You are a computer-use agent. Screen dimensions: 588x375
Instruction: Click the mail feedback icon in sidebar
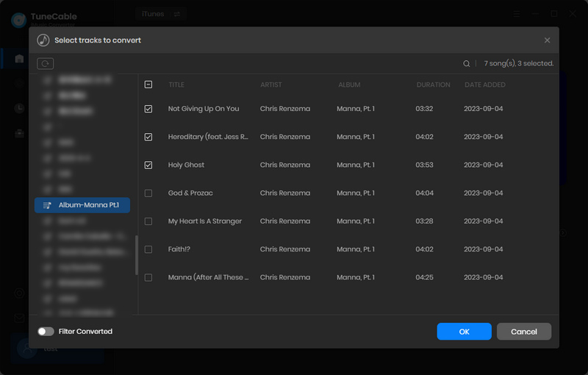pos(19,318)
